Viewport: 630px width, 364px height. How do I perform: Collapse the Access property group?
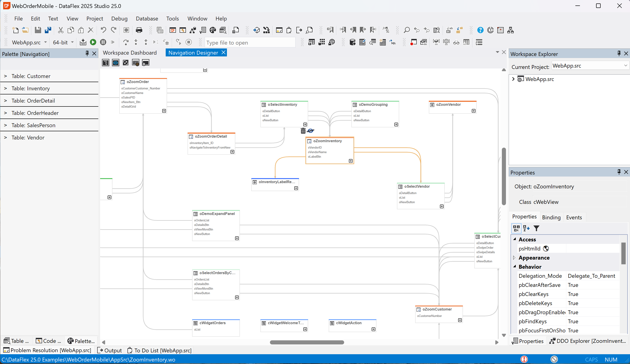[515, 239]
